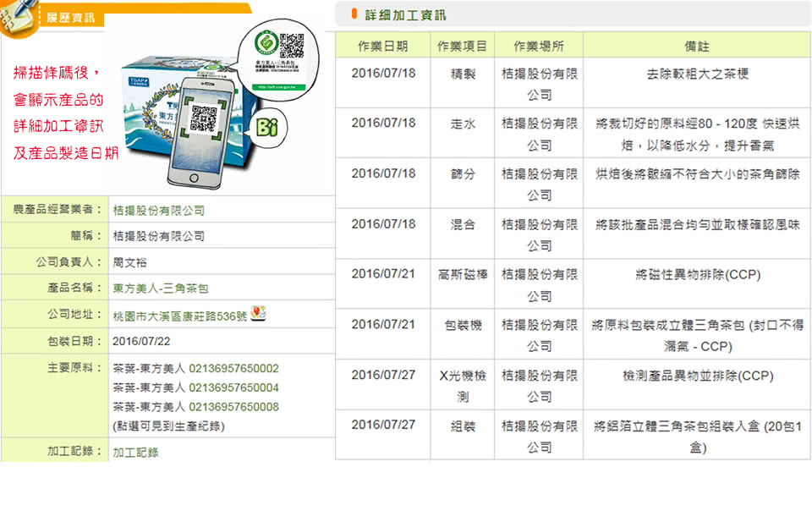Click the remark 去除較粗大之茶梗
This screenshot has width=812, height=511.
(697, 74)
